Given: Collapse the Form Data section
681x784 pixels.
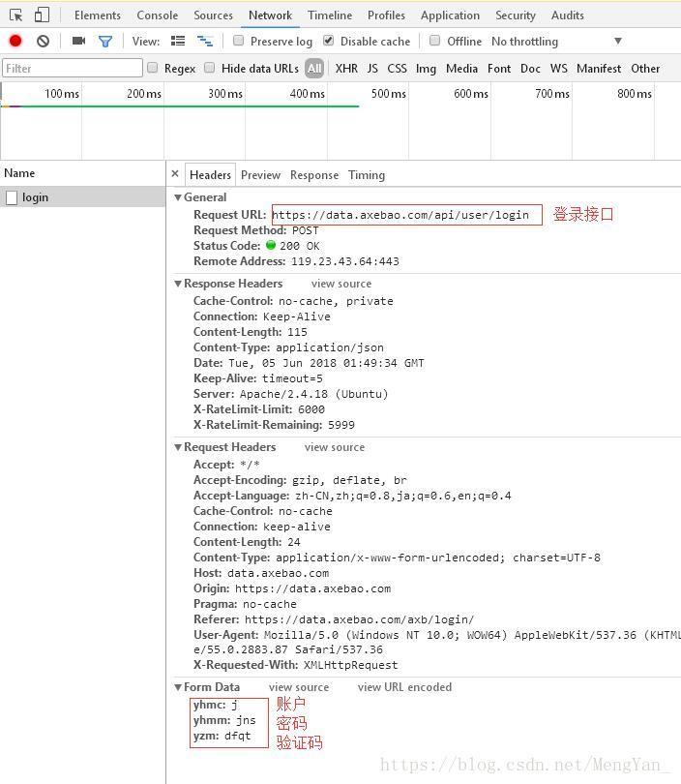Looking at the screenshot, I should pyautogui.click(x=178, y=687).
